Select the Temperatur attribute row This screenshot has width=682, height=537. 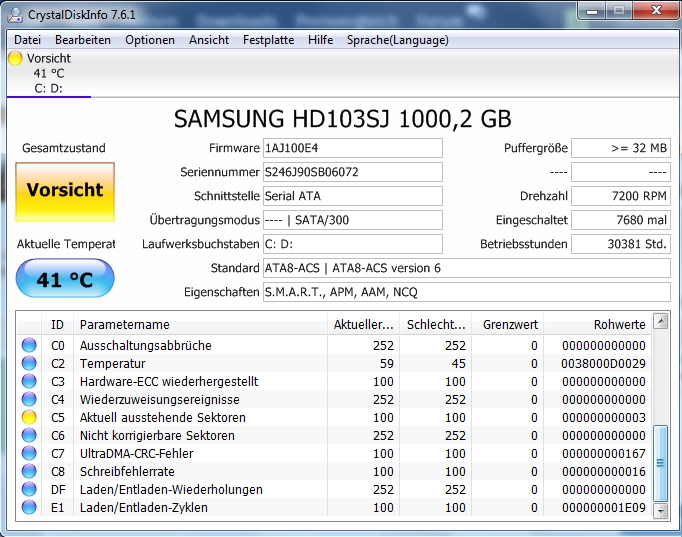pyautogui.click(x=334, y=363)
